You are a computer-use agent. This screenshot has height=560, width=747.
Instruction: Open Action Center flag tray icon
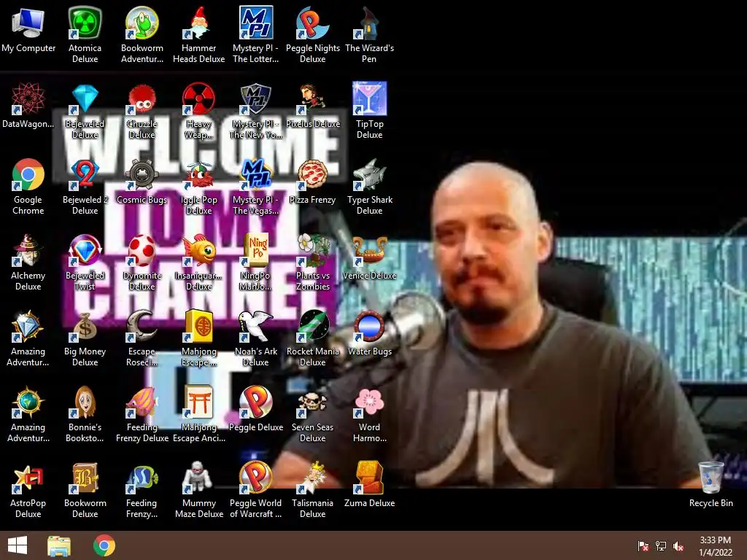(643, 545)
